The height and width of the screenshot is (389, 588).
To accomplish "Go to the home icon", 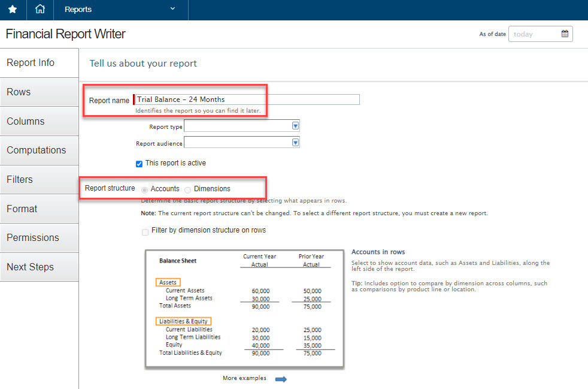I will click(x=40, y=10).
